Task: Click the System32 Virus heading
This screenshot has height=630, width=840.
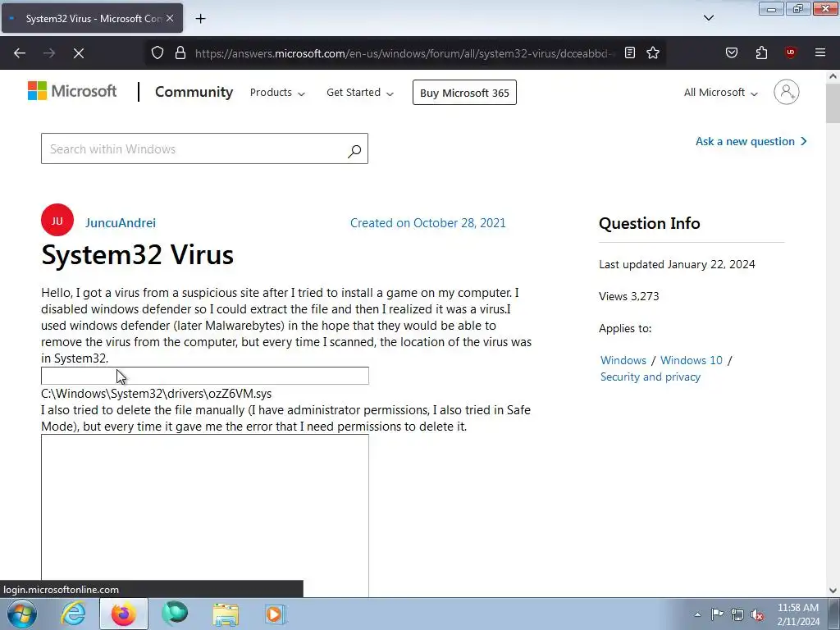Action: 137,254
